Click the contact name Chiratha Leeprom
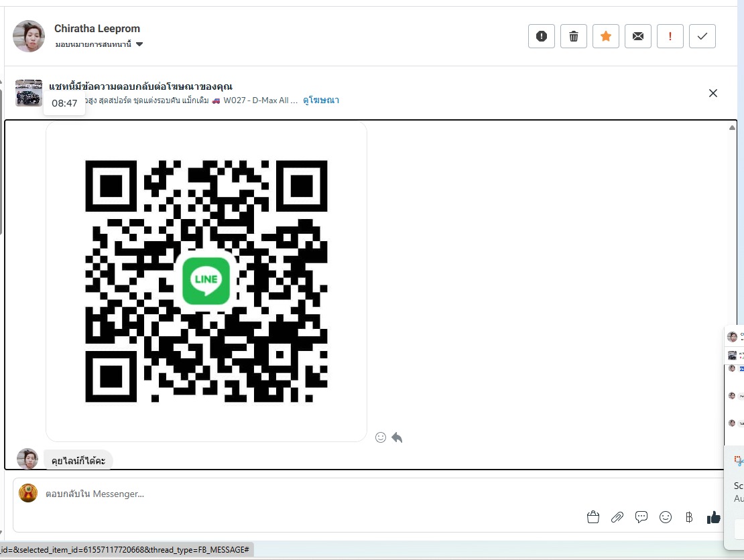The width and height of the screenshot is (744, 560). pyautogui.click(x=97, y=28)
